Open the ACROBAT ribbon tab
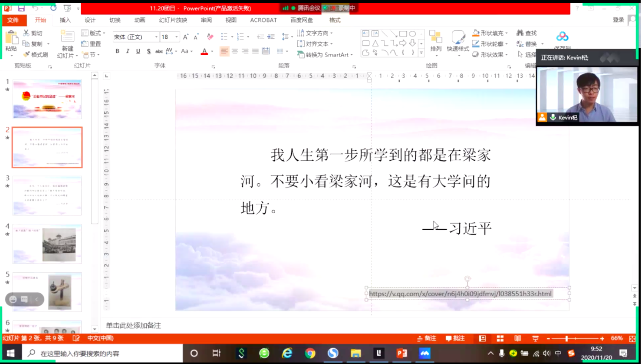Screen dimensions: 641x364 (x=263, y=20)
